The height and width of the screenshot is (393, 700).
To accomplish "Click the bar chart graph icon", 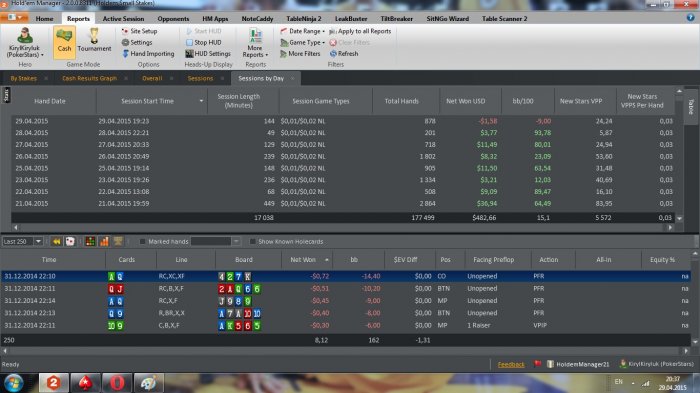I will pos(104,242).
